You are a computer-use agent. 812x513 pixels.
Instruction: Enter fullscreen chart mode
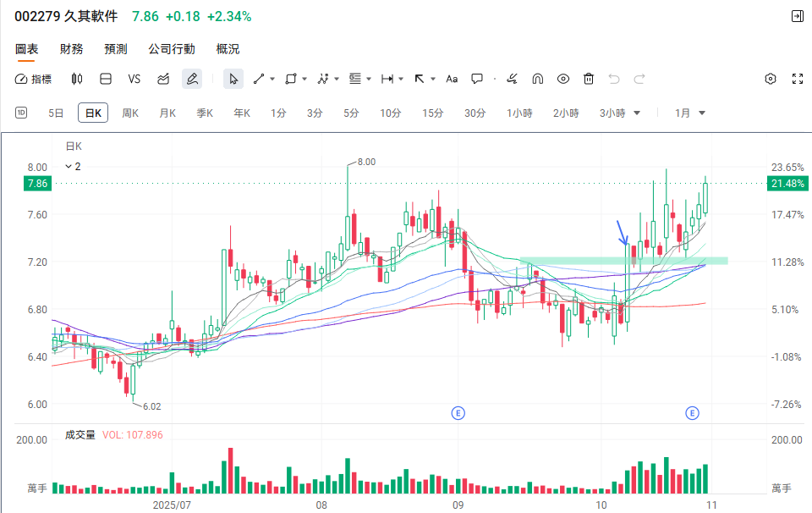click(x=798, y=79)
